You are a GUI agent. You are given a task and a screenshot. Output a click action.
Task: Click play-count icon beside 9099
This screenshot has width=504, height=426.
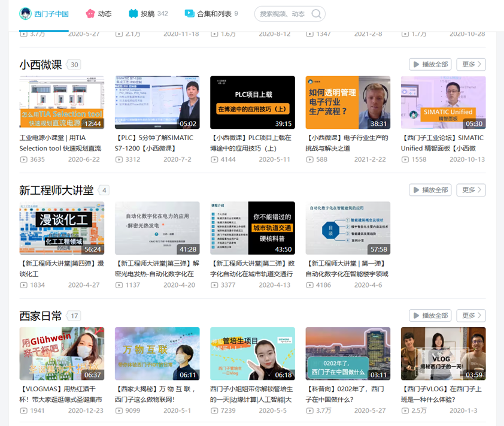pyautogui.click(x=119, y=410)
